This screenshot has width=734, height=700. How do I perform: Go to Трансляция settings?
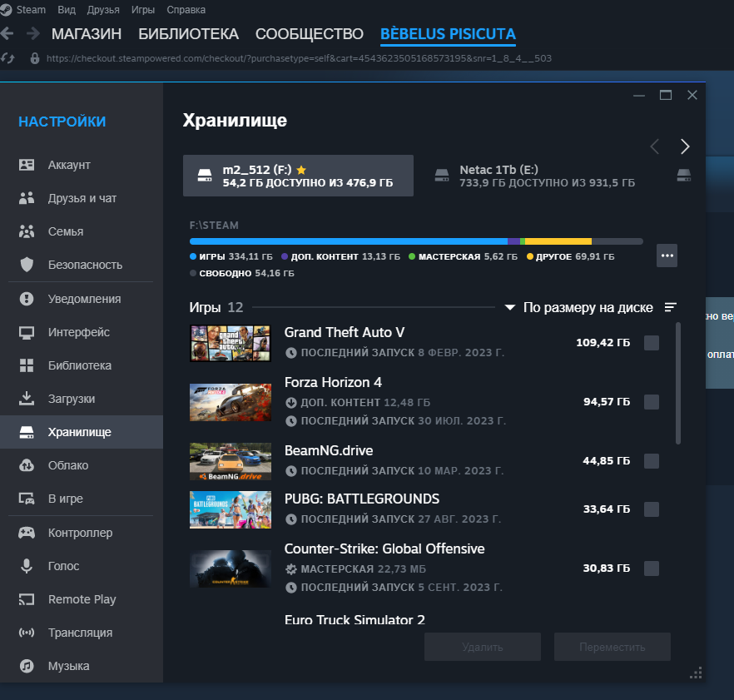[82, 632]
